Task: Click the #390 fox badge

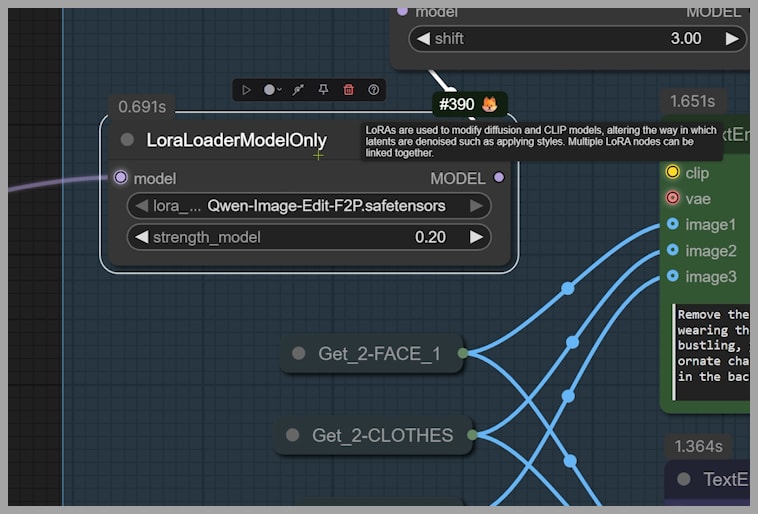Action: click(x=469, y=105)
